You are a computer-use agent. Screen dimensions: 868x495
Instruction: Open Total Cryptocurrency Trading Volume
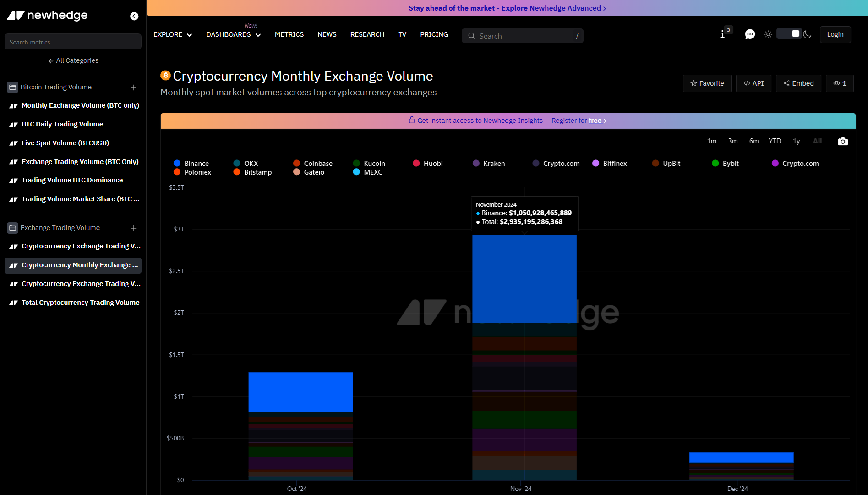(73, 302)
